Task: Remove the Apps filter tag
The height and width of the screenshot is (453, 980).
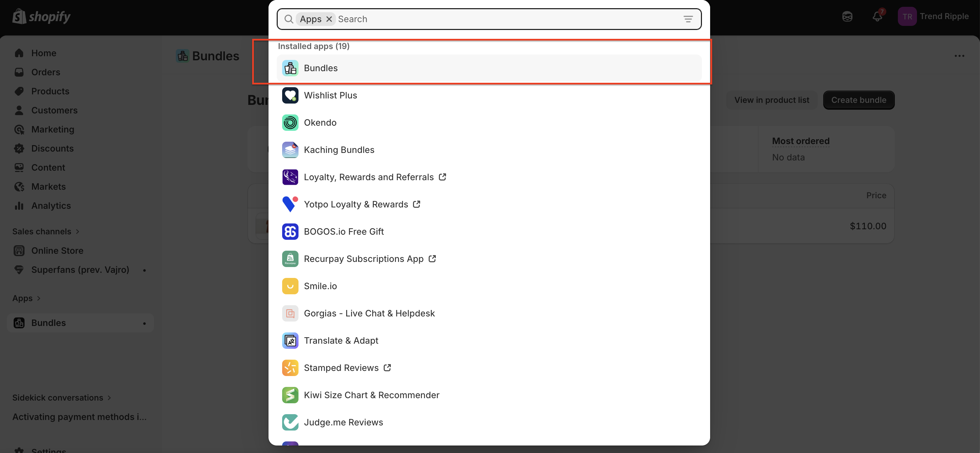Action: (329, 19)
